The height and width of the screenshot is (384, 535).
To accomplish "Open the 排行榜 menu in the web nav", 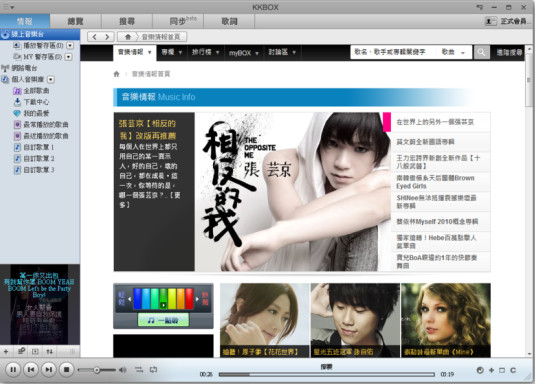I will point(205,53).
